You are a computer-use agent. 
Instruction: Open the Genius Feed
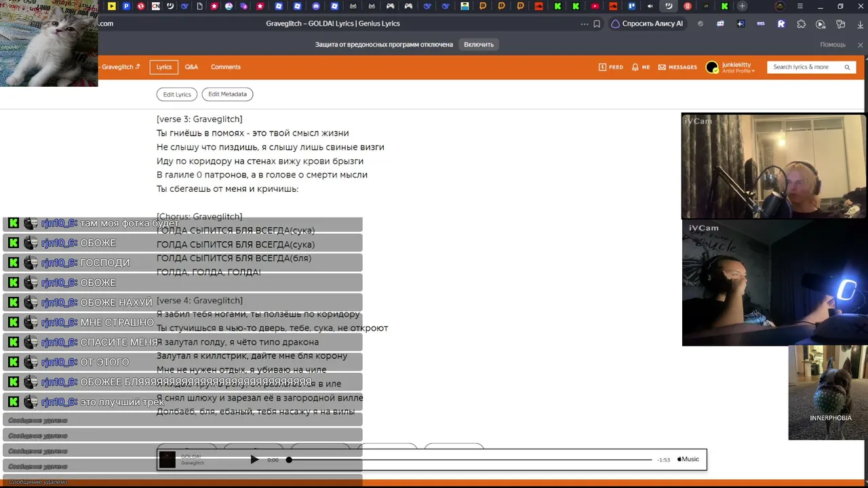click(611, 67)
